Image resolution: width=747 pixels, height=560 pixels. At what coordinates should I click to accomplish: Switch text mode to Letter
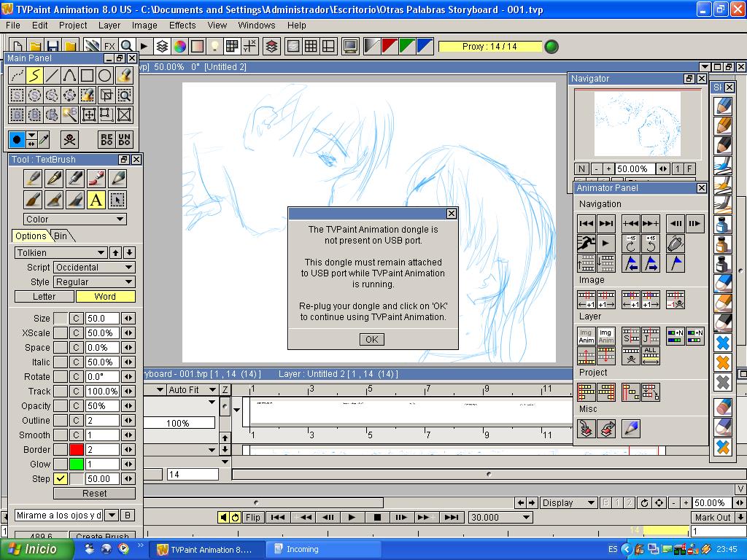point(44,296)
